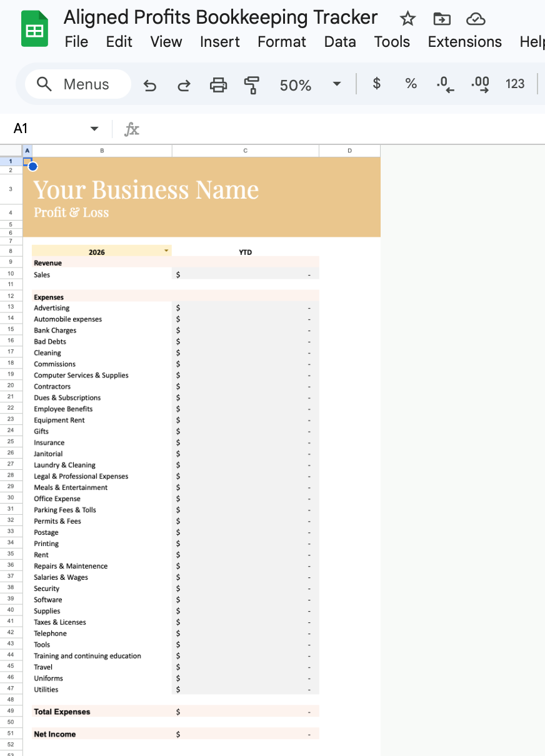This screenshot has height=756, width=545.
Task: Open the Edit menu
Action: (x=119, y=42)
